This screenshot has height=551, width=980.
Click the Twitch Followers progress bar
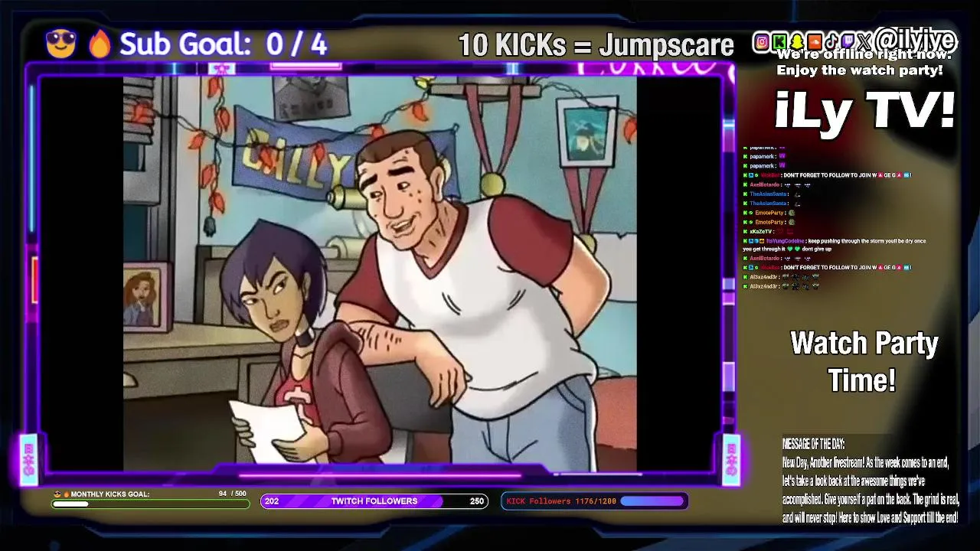click(x=374, y=501)
